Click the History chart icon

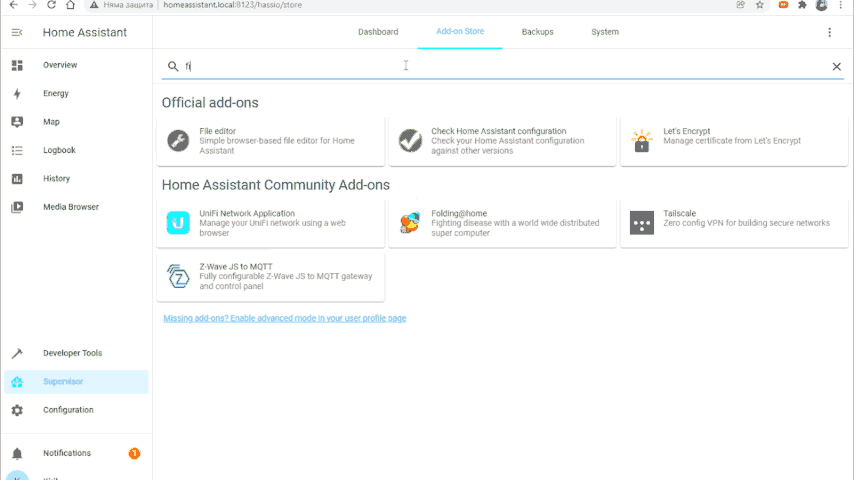[17, 179]
